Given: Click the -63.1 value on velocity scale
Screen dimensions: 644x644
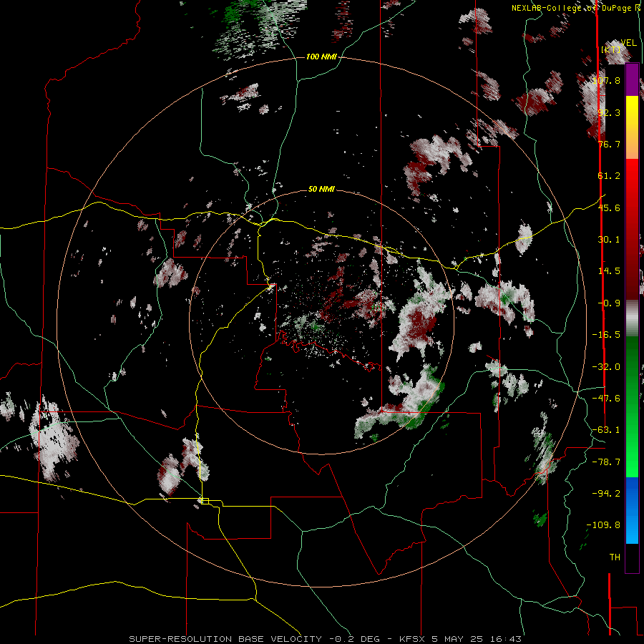Looking at the screenshot, I should (x=606, y=430).
